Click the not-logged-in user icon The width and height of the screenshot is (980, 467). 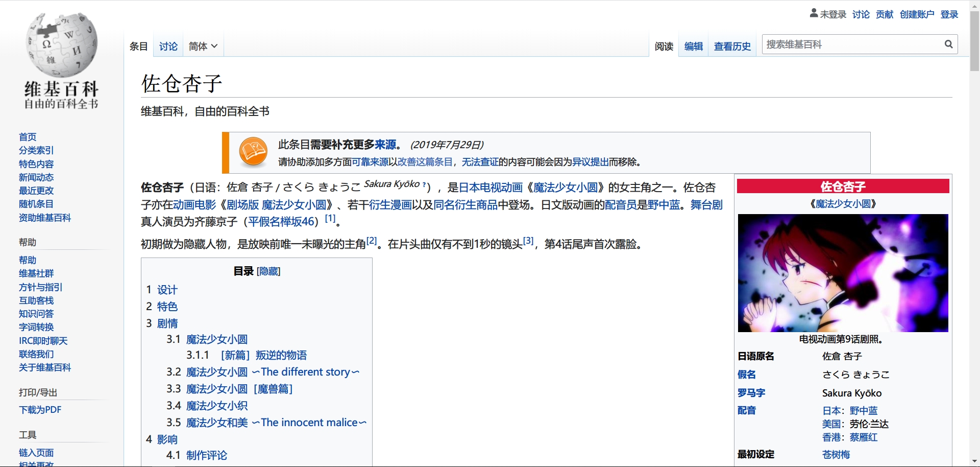coord(814,14)
